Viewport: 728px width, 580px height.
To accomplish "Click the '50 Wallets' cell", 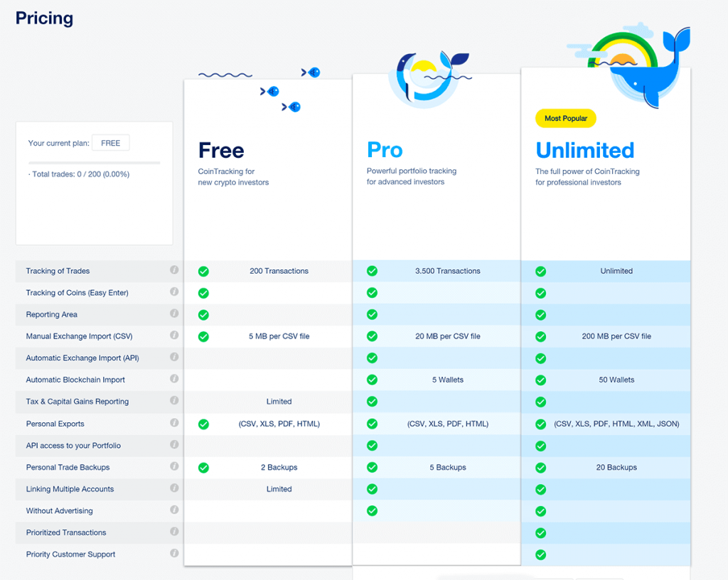I will (x=616, y=380).
